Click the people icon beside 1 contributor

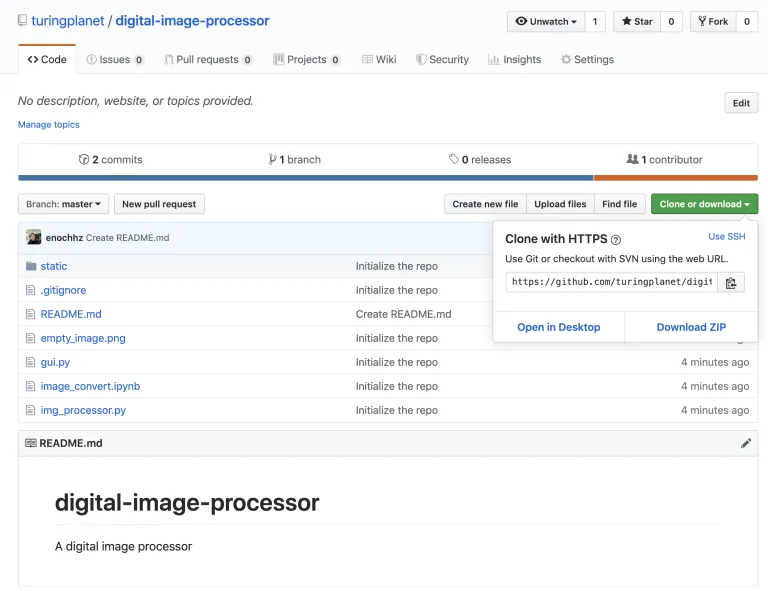click(x=632, y=159)
